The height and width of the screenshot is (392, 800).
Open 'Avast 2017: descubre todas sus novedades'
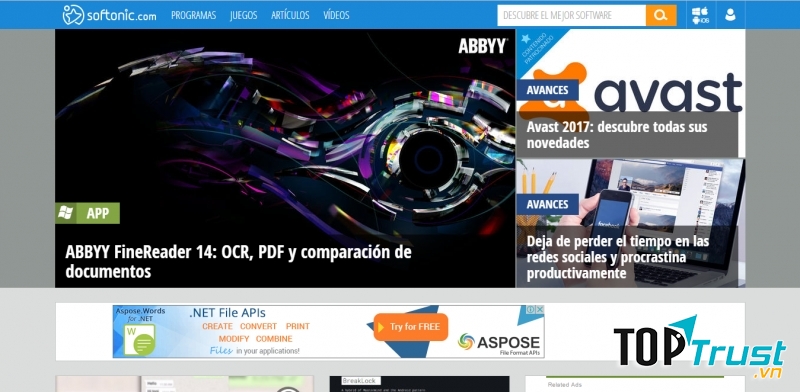pyautogui.click(x=617, y=135)
